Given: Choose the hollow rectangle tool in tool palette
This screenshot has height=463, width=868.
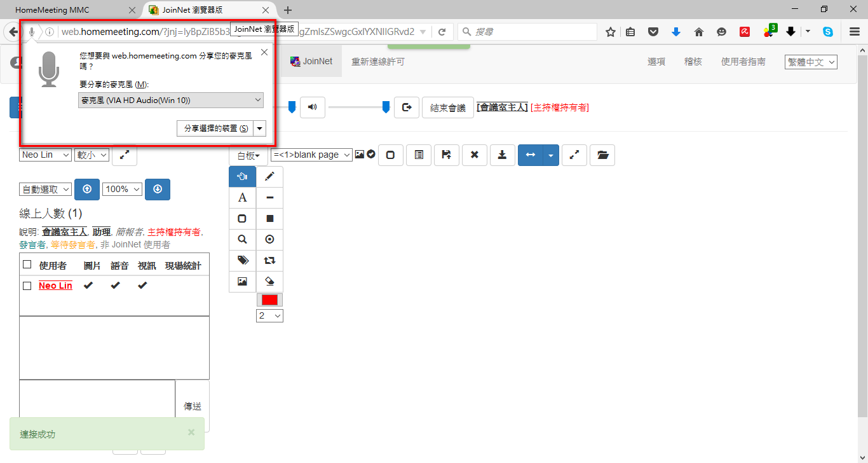Looking at the screenshot, I should click(242, 219).
